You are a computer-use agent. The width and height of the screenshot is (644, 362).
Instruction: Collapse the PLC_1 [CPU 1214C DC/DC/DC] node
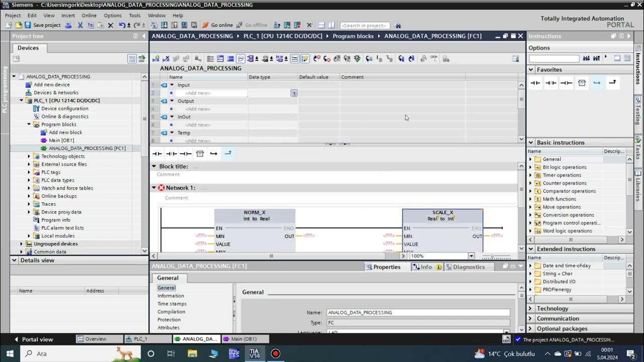22,101
